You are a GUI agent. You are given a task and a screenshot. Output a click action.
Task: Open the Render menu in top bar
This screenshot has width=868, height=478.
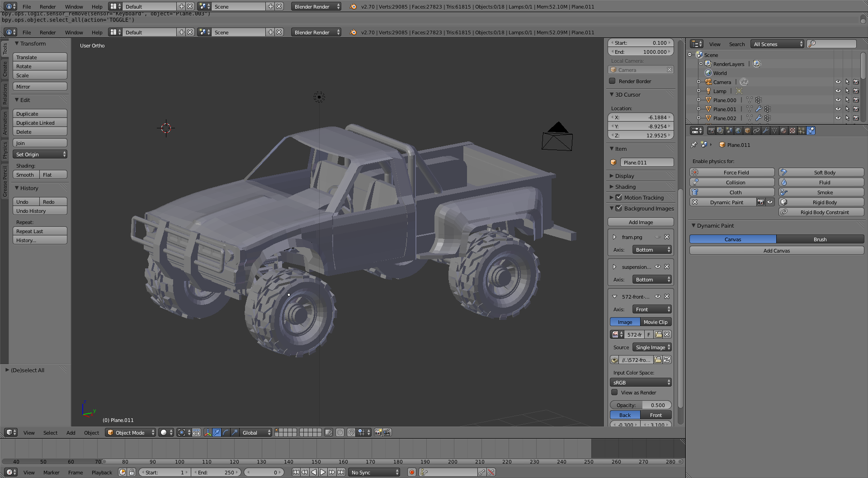(47, 7)
